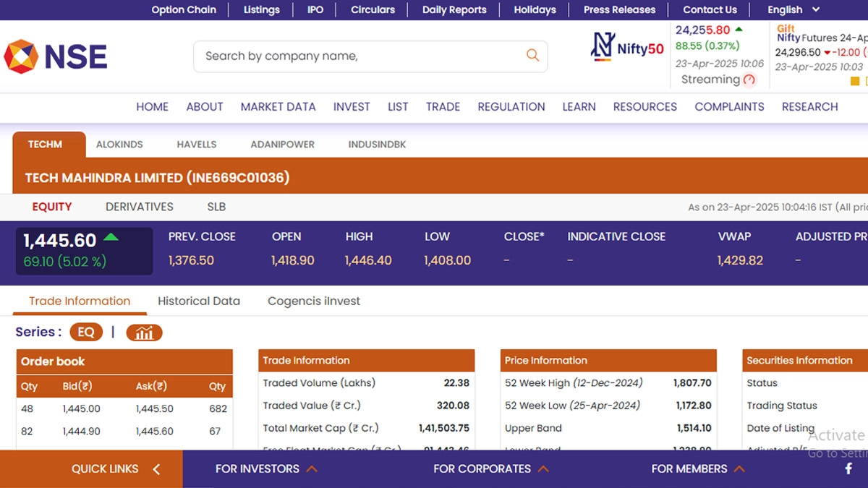868x488 pixels.
Task: Go to the Daily Reports link
Action: (454, 9)
